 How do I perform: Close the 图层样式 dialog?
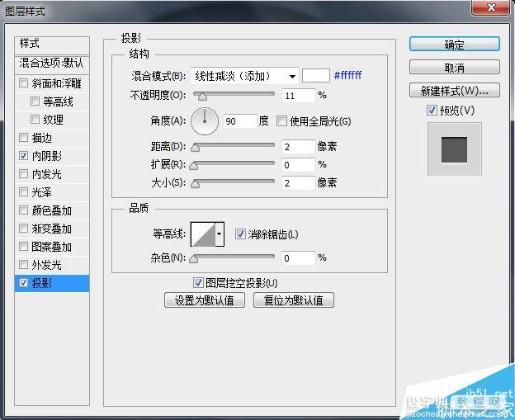click(x=491, y=7)
